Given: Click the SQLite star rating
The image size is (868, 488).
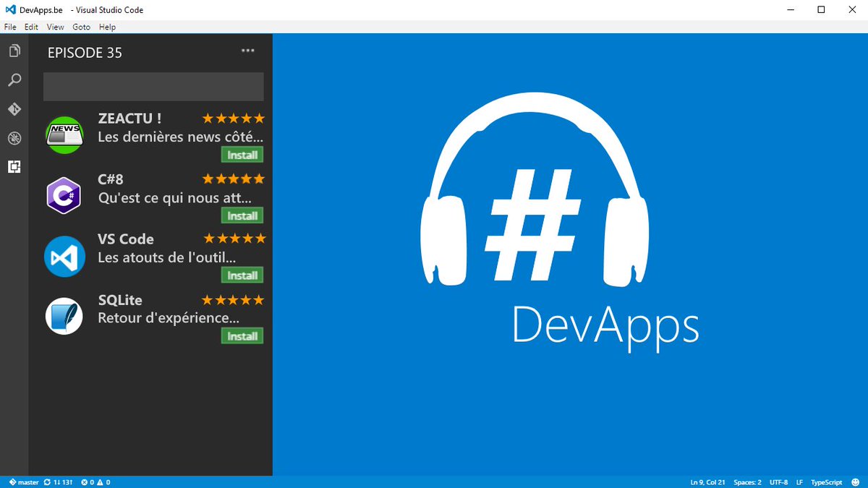Looking at the screenshot, I should (233, 300).
